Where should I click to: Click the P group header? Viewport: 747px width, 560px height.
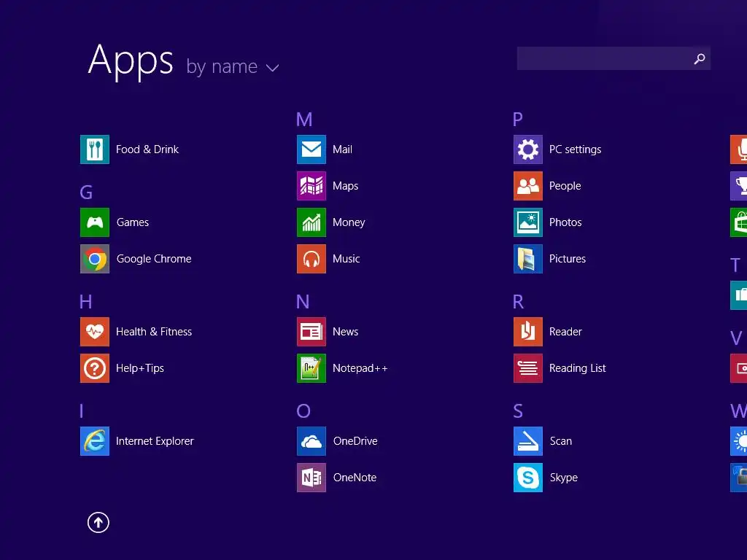tap(518, 120)
